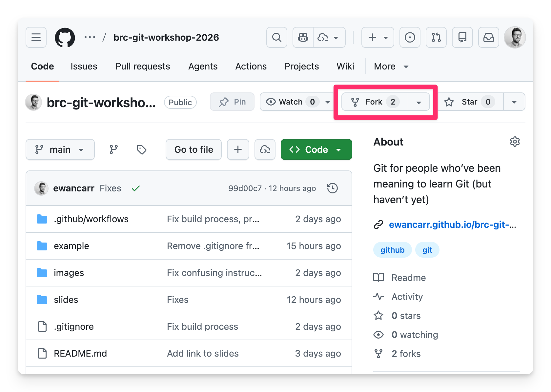Watch the repository
Viewport: 551px width, 392px height.
coord(290,102)
